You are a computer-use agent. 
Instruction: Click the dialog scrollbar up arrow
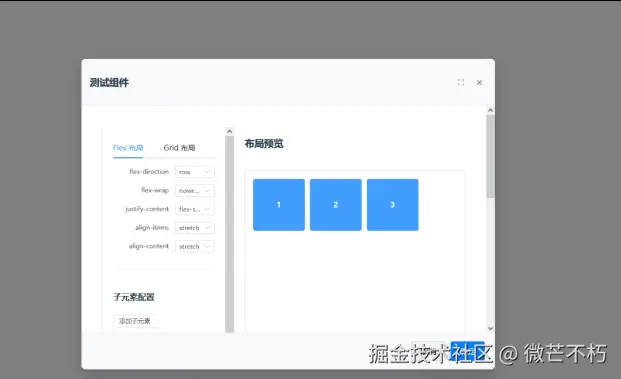pos(490,110)
